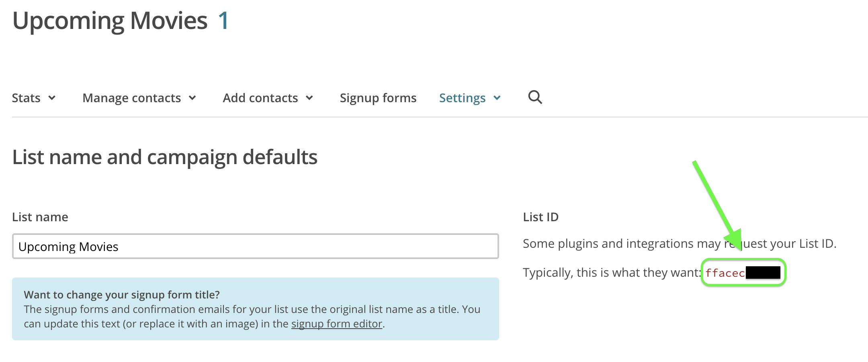Image resolution: width=868 pixels, height=362 pixels.
Task: Click the signup form title info heading
Action: [x=122, y=295]
